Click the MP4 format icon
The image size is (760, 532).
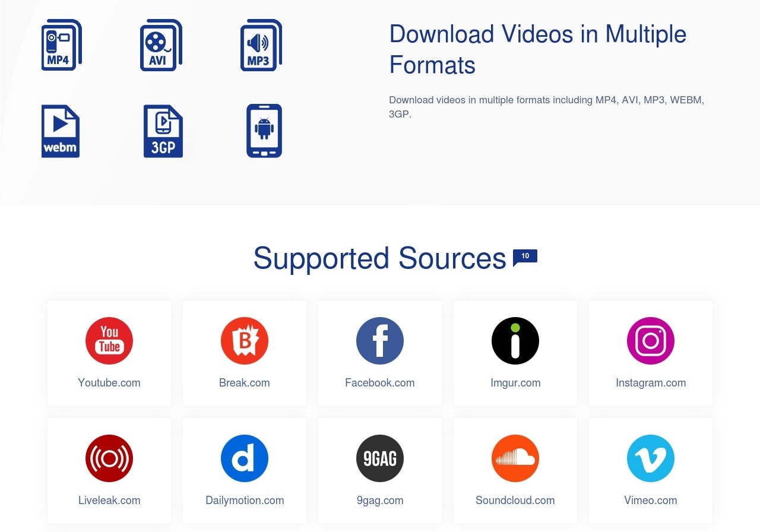coord(62,45)
